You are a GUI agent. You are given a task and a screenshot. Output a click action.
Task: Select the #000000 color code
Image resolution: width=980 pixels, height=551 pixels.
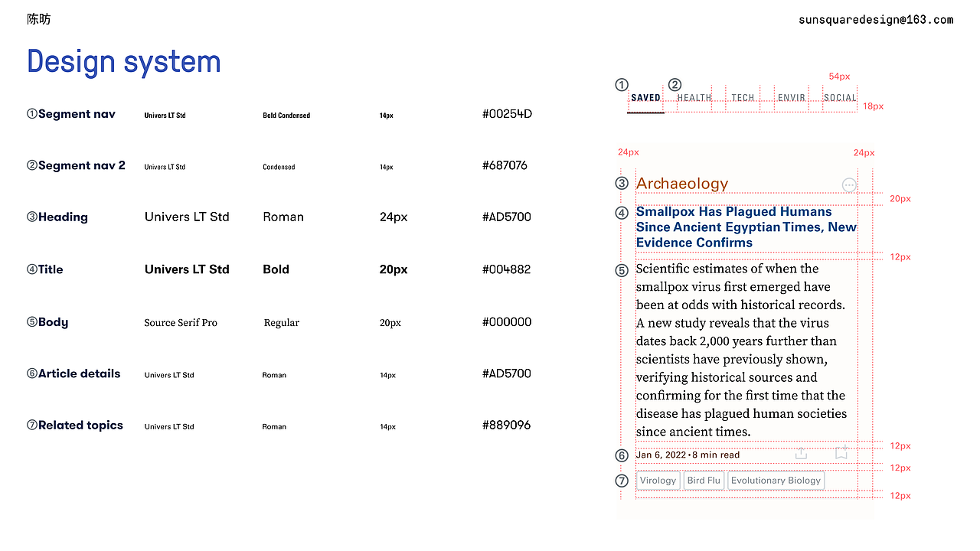(507, 322)
